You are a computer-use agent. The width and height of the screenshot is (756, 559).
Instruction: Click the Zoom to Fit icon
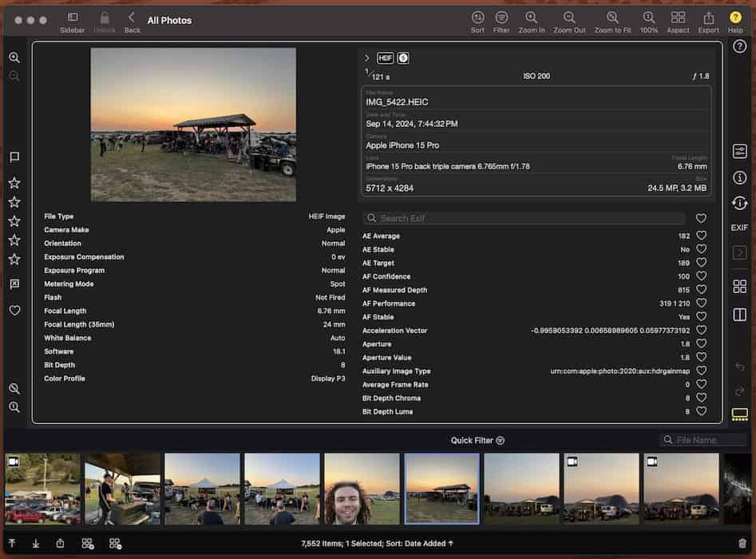tap(612, 18)
